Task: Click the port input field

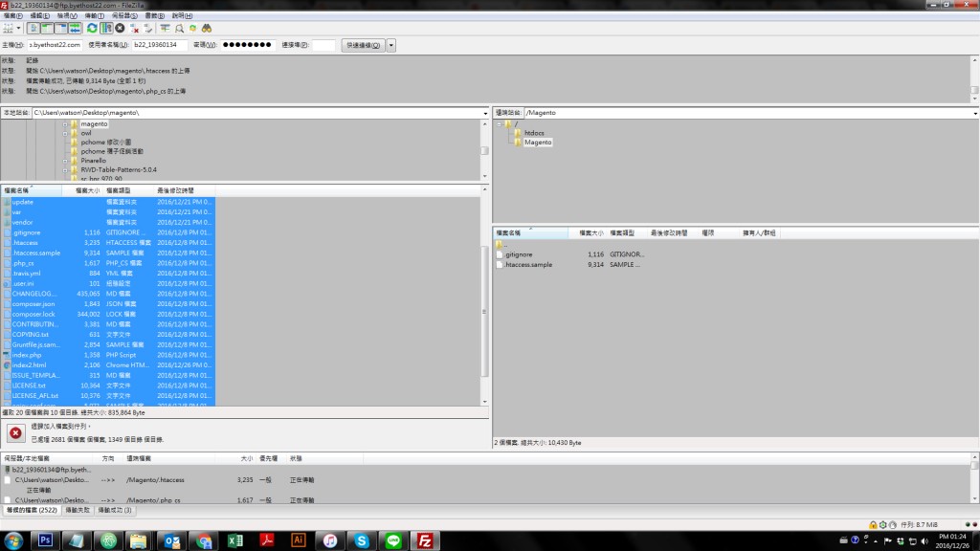Action: [x=323, y=45]
